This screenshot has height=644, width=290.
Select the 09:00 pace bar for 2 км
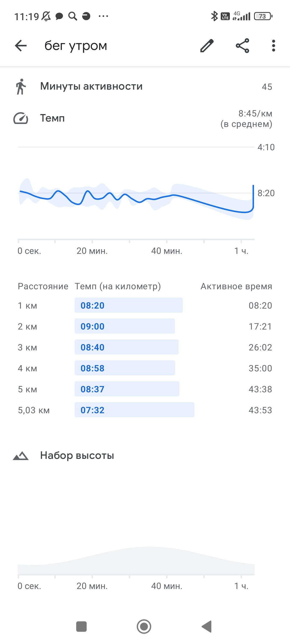[125, 326]
